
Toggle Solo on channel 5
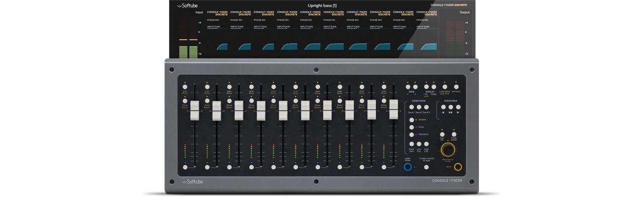point(273,86)
